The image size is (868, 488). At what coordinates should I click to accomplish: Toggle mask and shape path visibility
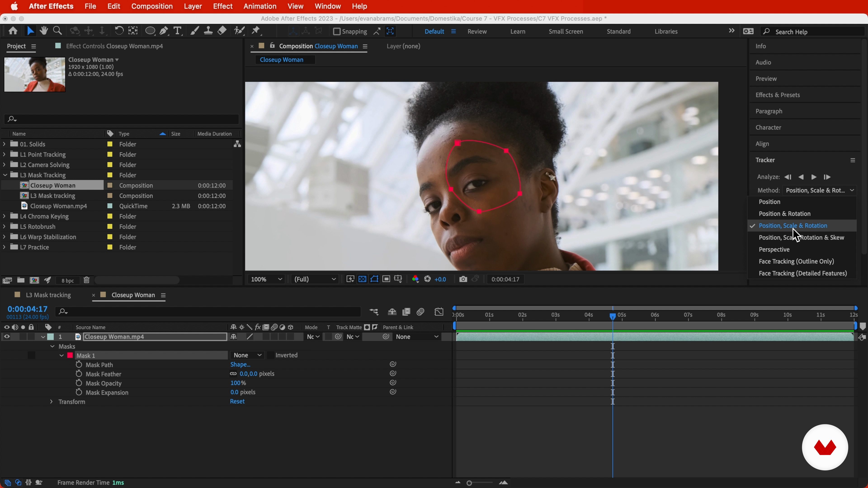click(374, 279)
